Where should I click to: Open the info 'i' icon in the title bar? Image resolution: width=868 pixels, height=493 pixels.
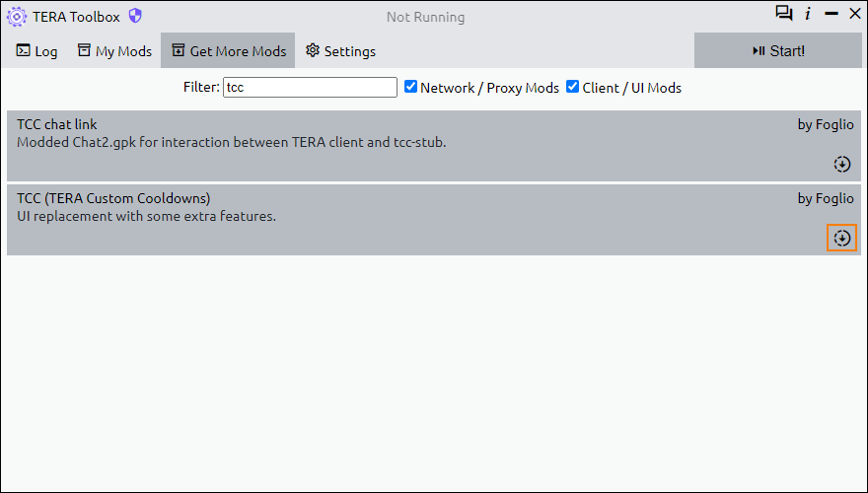tap(808, 14)
